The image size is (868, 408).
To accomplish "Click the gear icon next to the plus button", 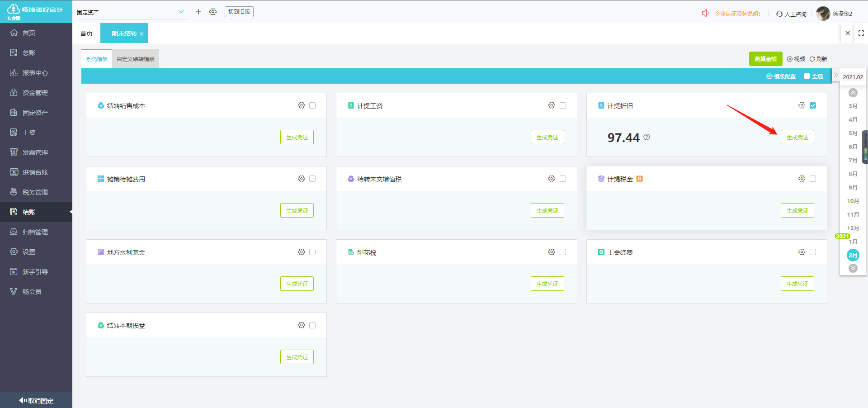I will (x=213, y=12).
